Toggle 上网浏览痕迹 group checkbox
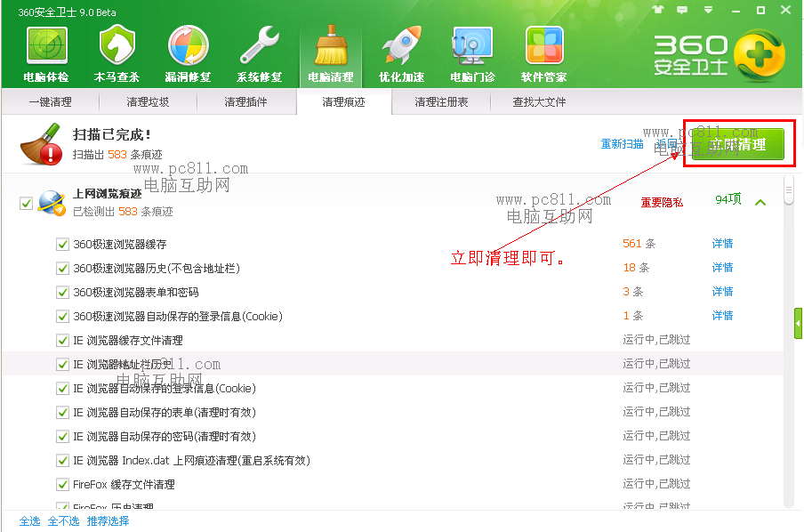This screenshot has height=532, width=804. click(x=26, y=203)
